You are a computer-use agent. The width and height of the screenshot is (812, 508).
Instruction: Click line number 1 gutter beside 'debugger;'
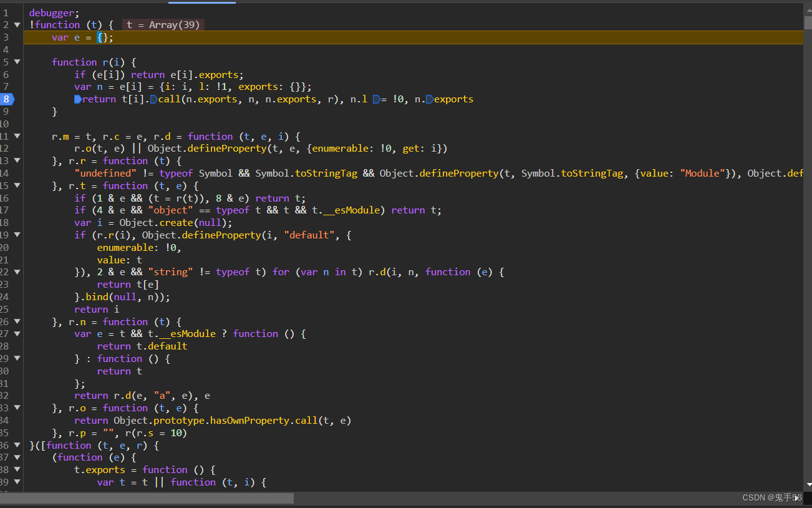pyautogui.click(x=5, y=12)
